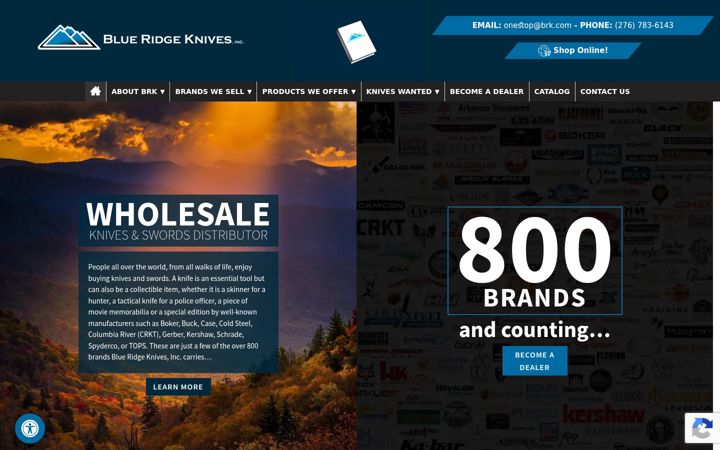Open the catalog book icon in header
Viewport: 720px width, 450px height.
(356, 41)
